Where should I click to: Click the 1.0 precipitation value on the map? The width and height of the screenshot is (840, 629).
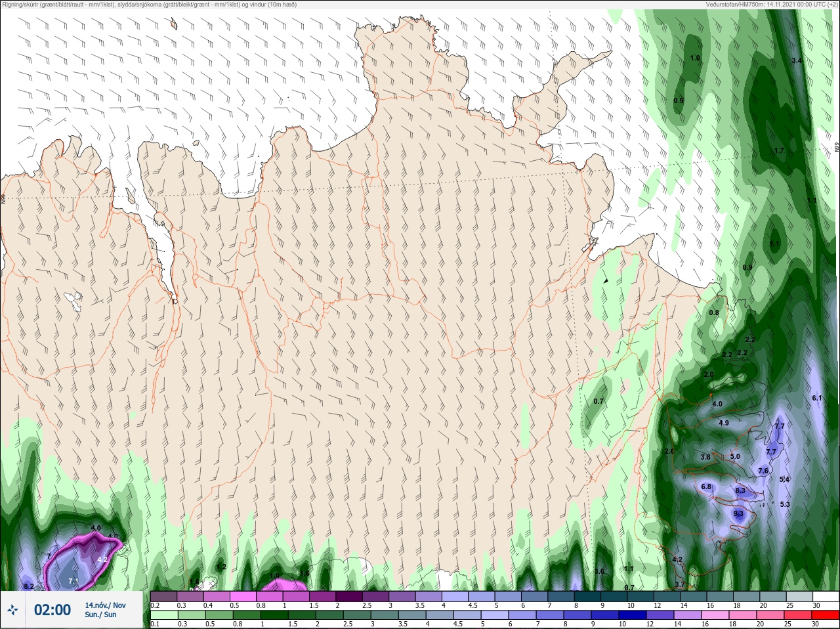tap(695, 58)
